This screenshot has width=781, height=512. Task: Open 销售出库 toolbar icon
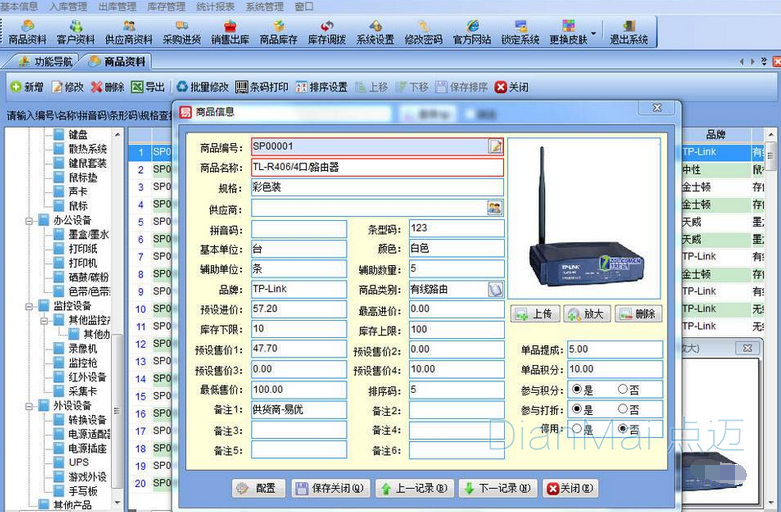(x=230, y=32)
